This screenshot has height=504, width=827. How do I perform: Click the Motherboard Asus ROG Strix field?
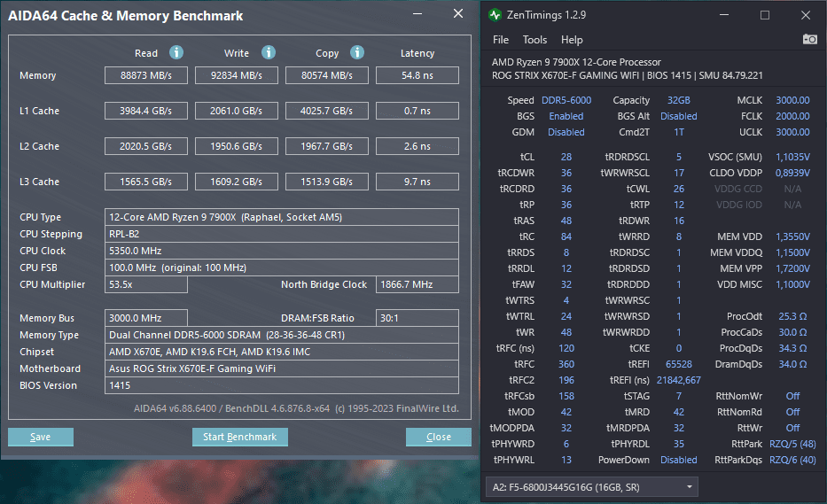pos(282,368)
